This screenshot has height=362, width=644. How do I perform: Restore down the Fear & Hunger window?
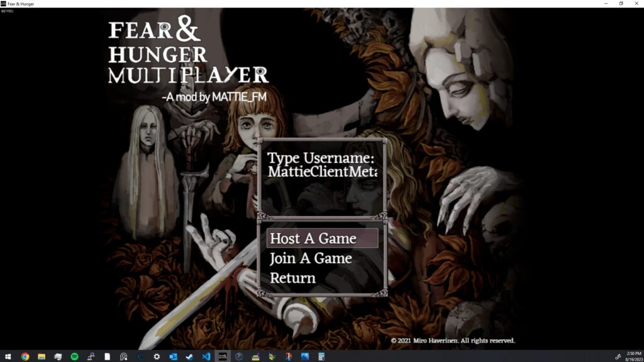coord(621,4)
